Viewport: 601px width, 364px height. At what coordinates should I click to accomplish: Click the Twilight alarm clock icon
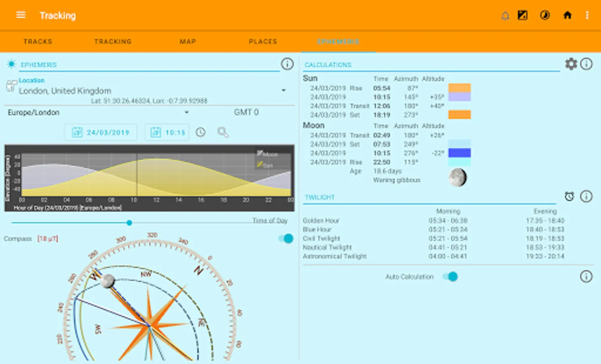(x=569, y=197)
